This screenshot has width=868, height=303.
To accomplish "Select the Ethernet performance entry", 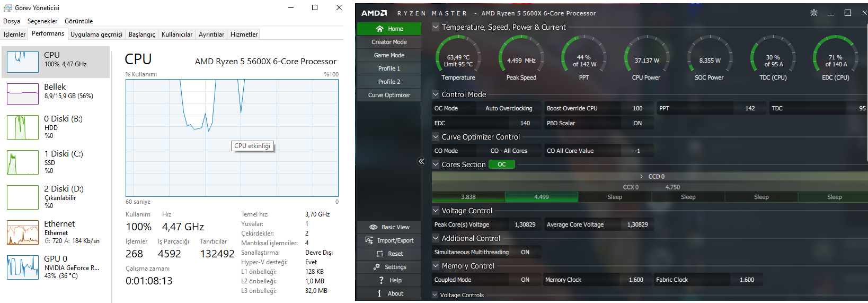I will tap(56, 232).
